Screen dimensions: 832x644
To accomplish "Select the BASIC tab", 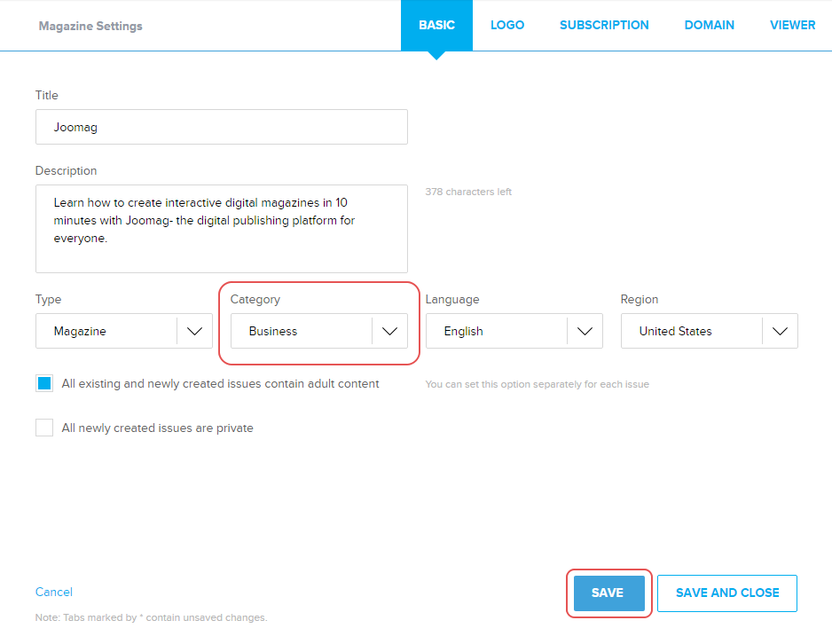I will [436, 25].
